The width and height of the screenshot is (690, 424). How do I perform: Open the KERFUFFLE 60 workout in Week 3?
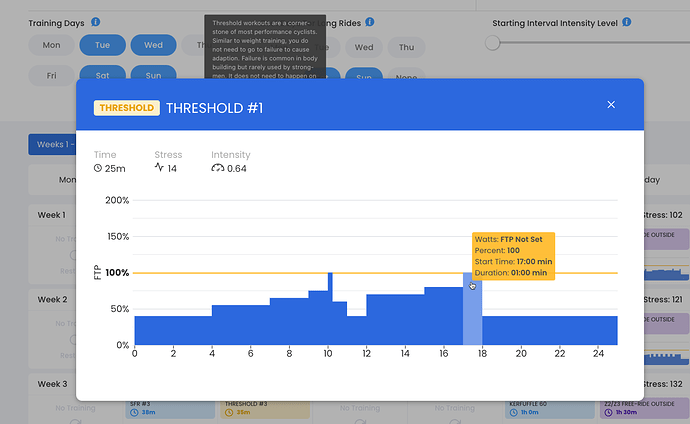[550, 409]
